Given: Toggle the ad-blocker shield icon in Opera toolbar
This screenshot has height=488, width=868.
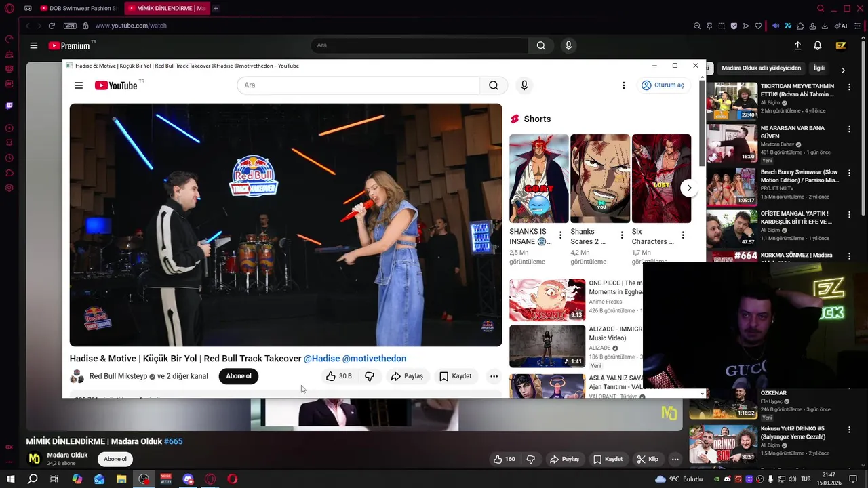Looking at the screenshot, I should 734,26.
